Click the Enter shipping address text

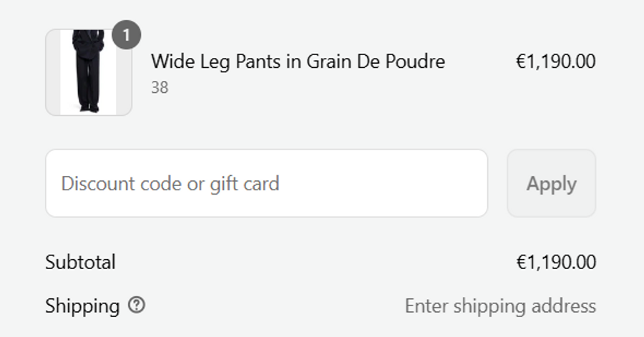click(x=500, y=306)
